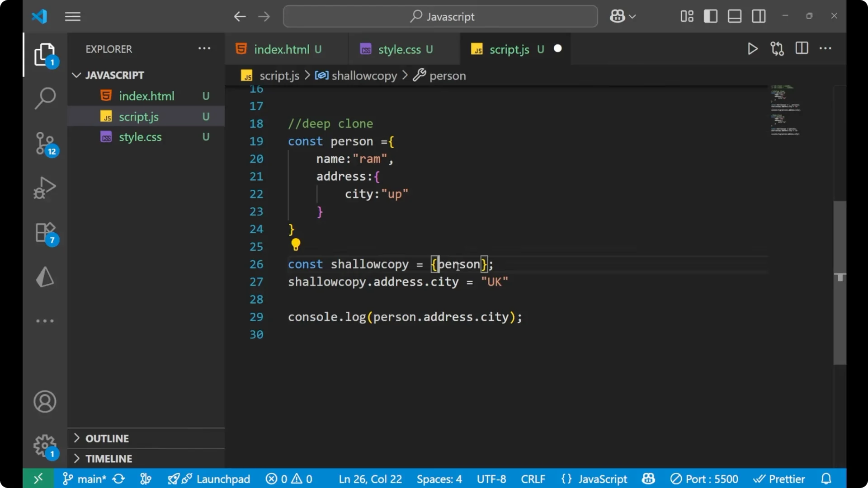Open the Run and Debug view
Image resolution: width=868 pixels, height=488 pixels.
[45, 188]
